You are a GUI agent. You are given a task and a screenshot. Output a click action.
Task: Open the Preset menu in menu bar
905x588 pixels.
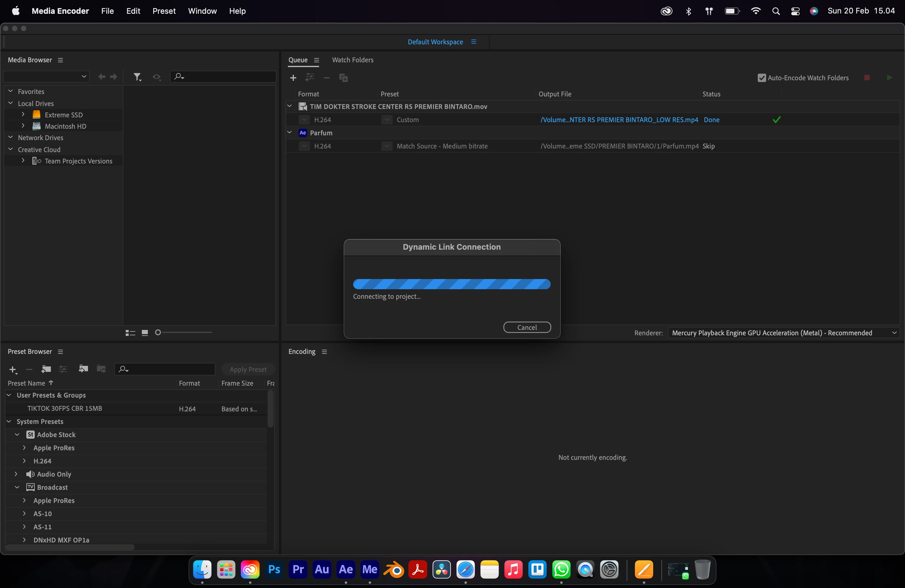click(x=164, y=11)
